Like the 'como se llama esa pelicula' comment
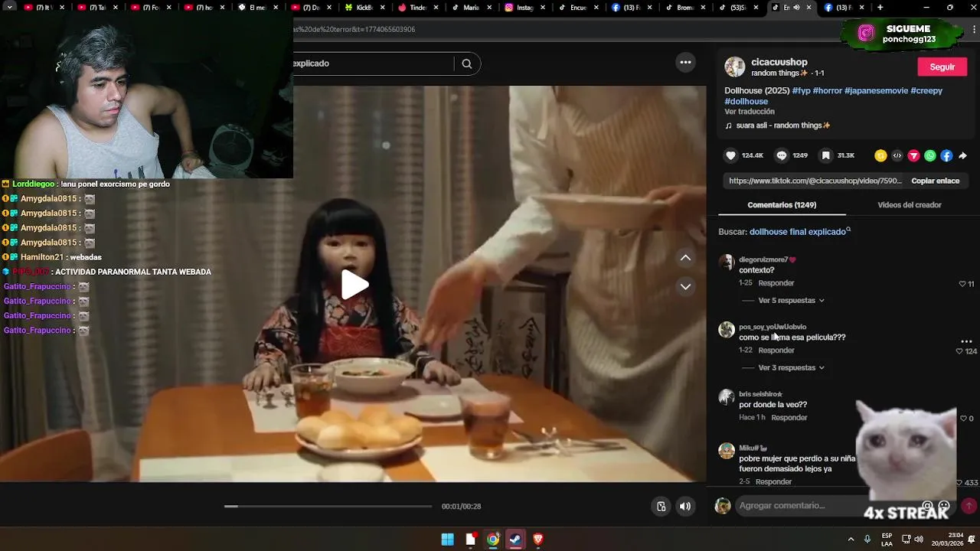This screenshot has height=551, width=980. 959,351
